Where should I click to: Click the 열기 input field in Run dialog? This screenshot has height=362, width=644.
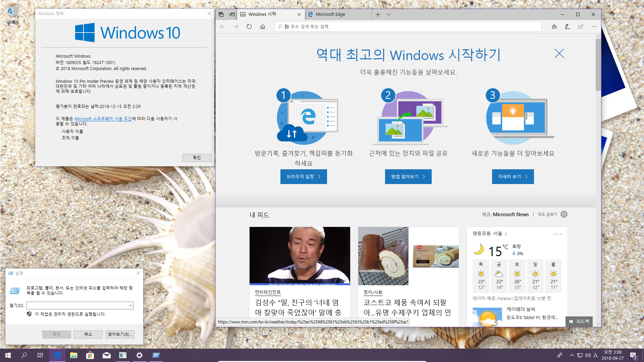(77, 305)
